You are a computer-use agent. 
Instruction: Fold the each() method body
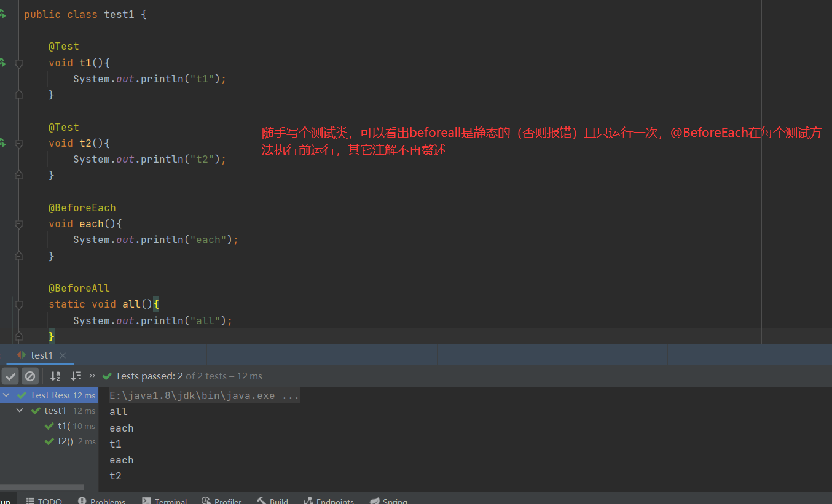(18, 224)
